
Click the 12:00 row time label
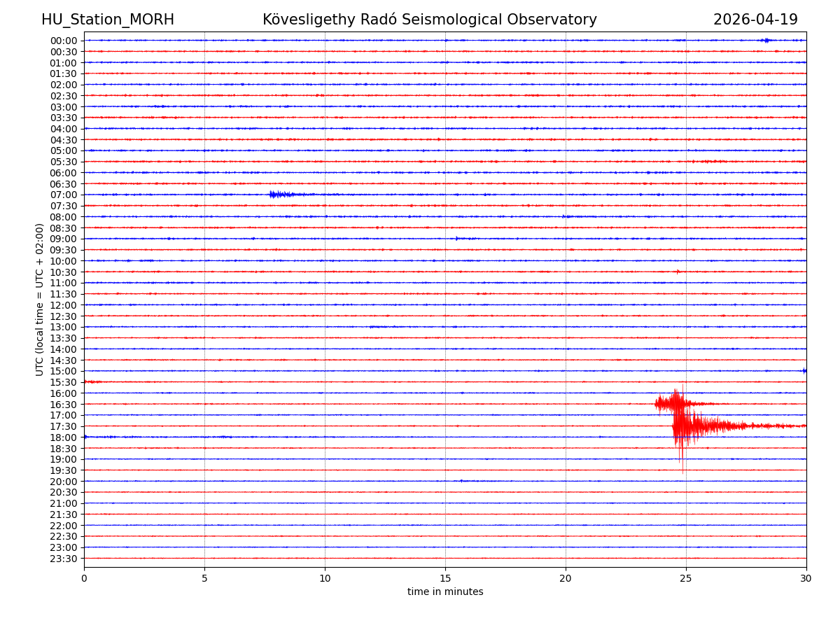[64, 305]
